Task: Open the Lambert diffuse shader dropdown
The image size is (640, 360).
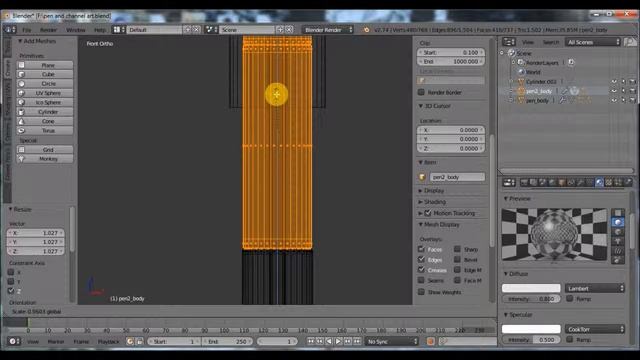Action: pyautogui.click(x=595, y=288)
